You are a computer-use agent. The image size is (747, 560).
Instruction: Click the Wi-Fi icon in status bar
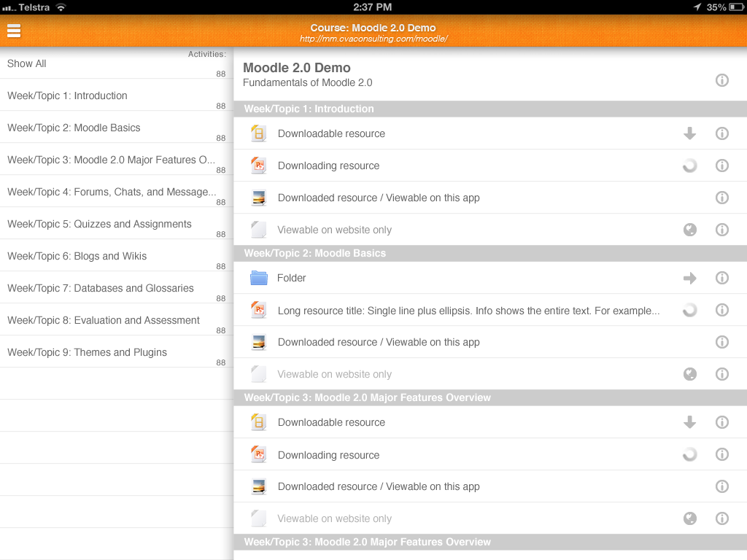(61, 7)
